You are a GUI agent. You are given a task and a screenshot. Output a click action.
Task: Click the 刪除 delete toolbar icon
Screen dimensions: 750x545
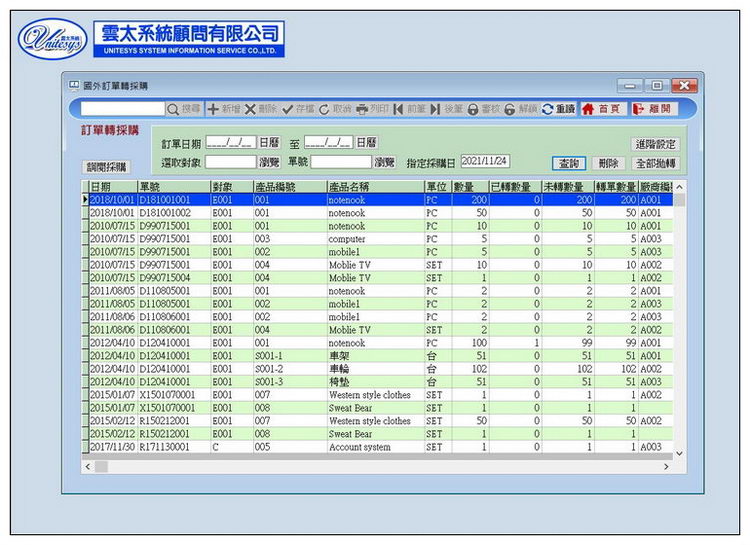pyautogui.click(x=261, y=108)
